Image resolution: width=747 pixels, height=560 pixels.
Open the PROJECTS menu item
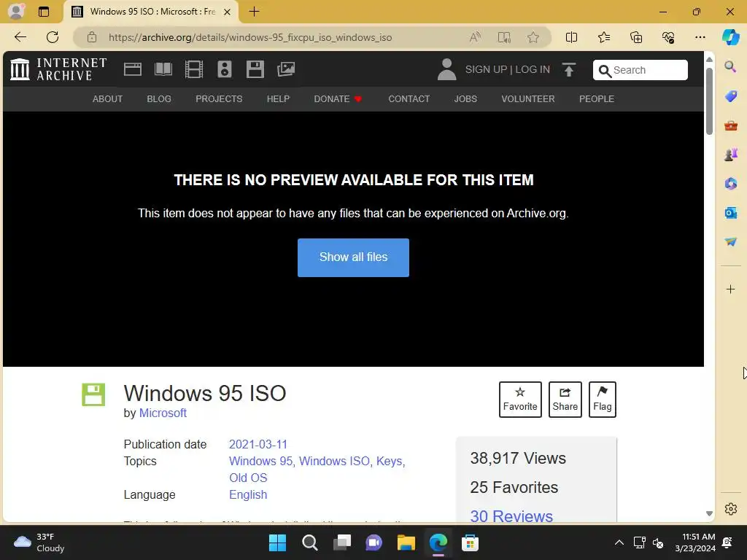coord(219,99)
